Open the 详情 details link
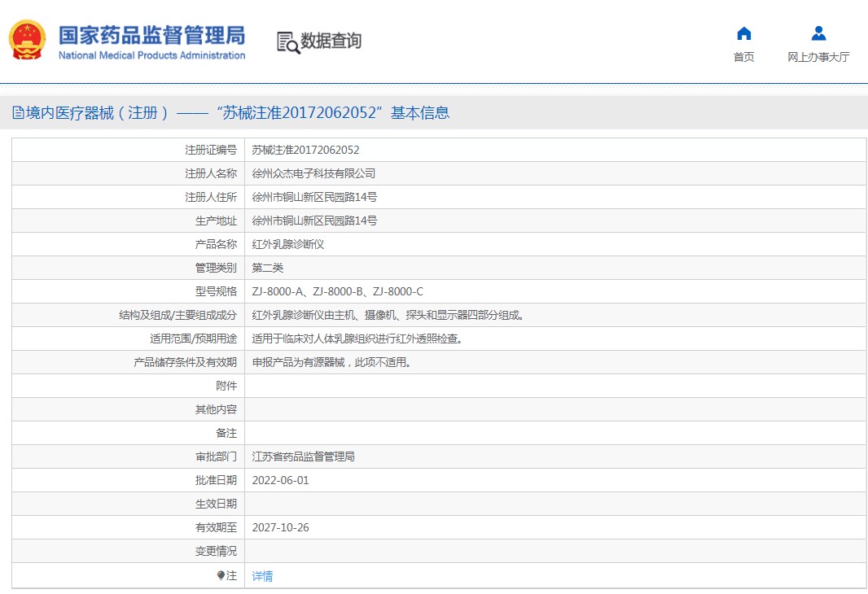The width and height of the screenshot is (868, 594). 262,576
